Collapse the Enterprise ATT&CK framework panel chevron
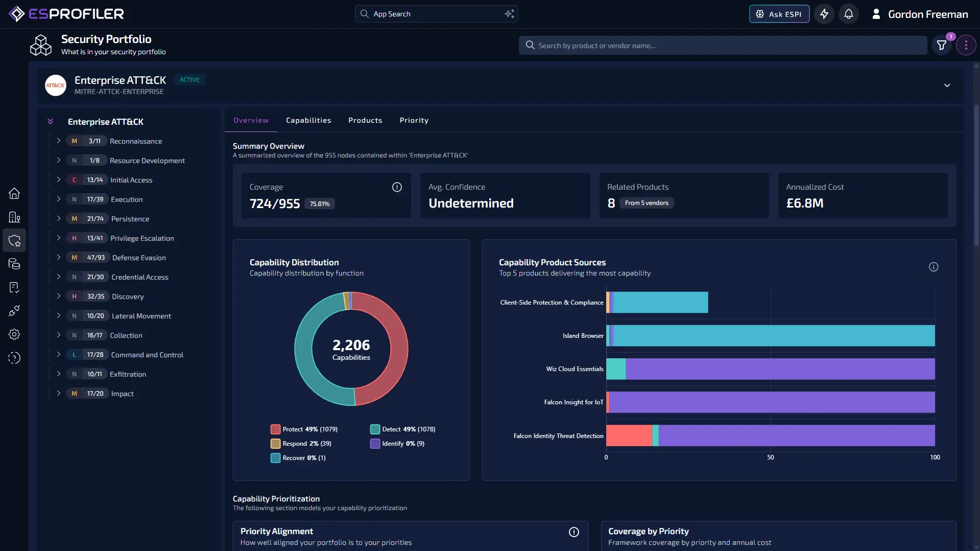 click(x=947, y=85)
